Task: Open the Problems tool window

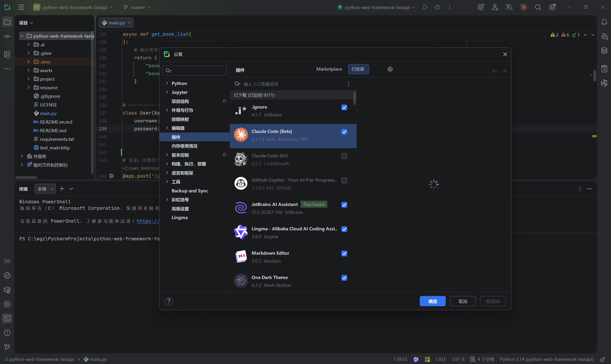Action: click(7, 333)
